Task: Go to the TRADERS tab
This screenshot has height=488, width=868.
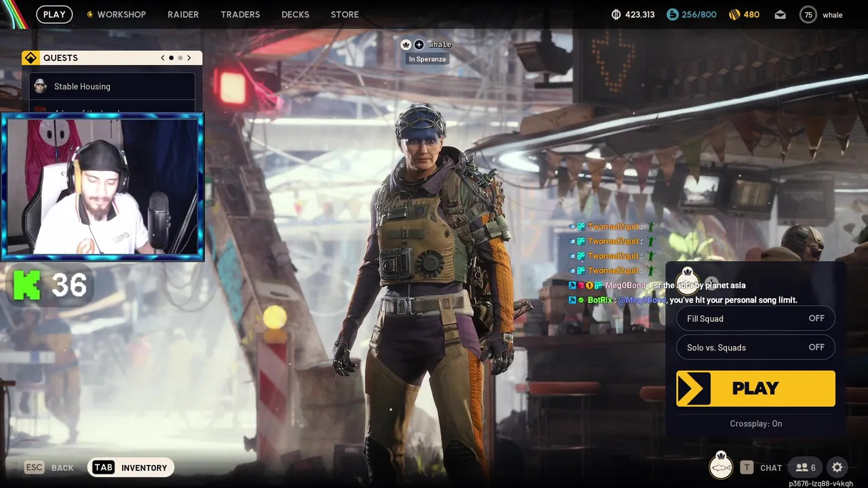Action: point(240,14)
